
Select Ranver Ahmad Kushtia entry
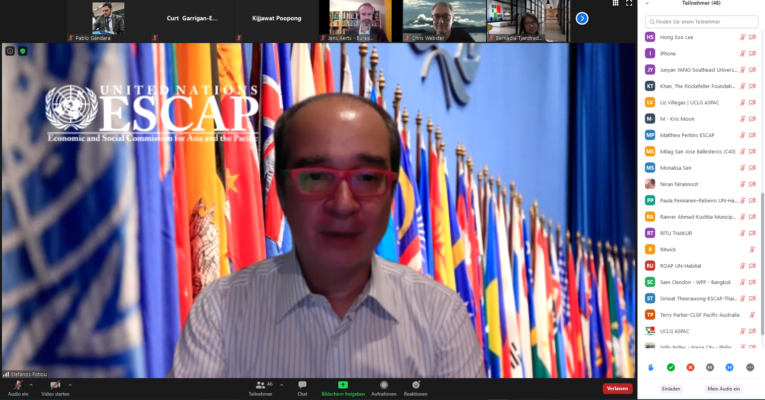pos(701,217)
